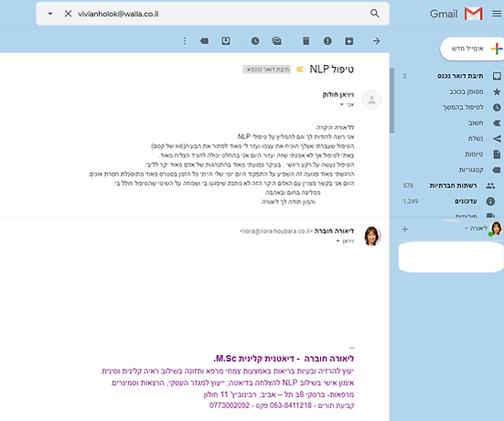The height and width of the screenshot is (421, 504).
Task: Show trimmed content dots above signature
Action: pyautogui.click(x=352, y=348)
